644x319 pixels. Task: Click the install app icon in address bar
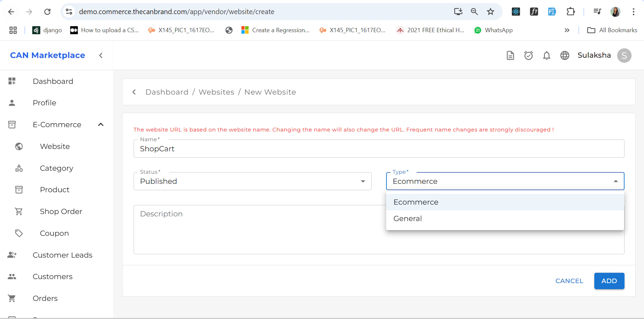point(458,12)
